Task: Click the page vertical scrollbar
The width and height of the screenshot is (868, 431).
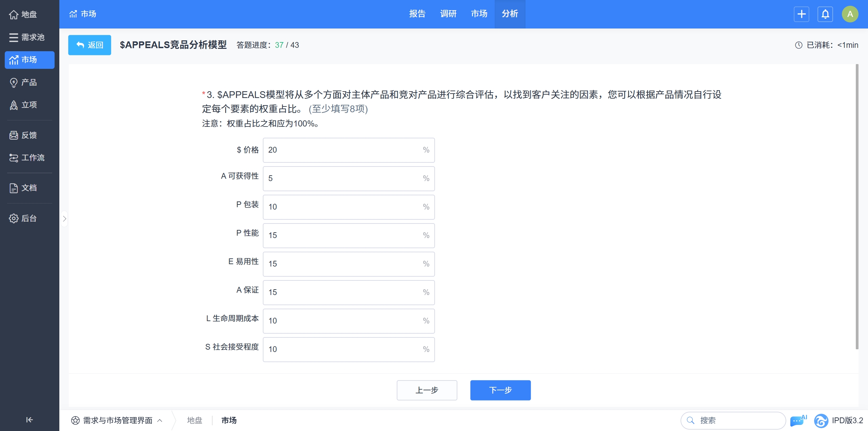Action: [x=857, y=207]
